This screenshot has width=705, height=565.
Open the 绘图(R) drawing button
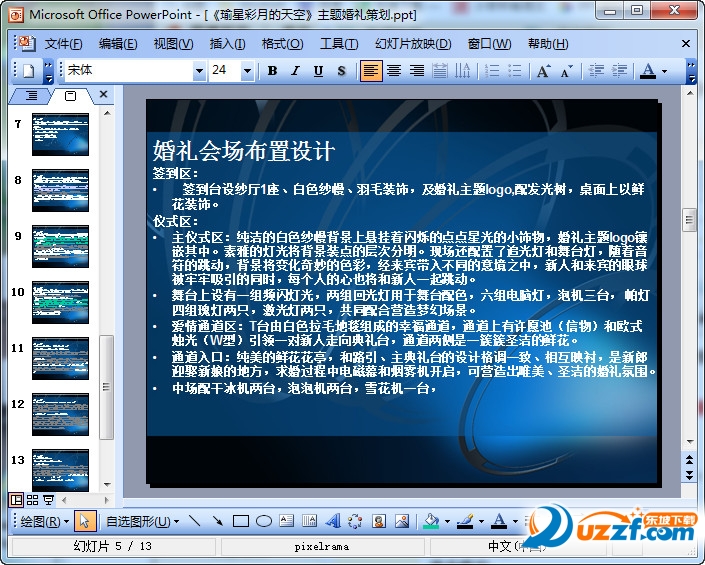(x=44, y=521)
